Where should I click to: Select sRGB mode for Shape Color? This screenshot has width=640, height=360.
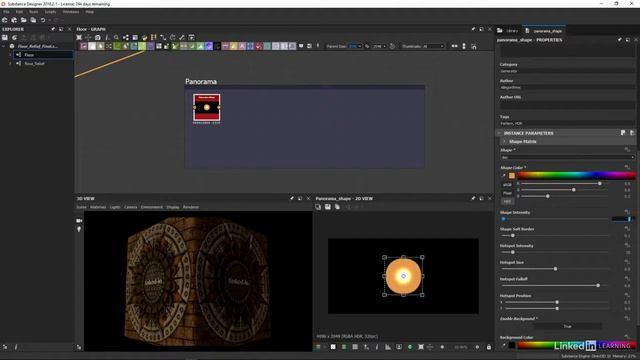(x=507, y=185)
